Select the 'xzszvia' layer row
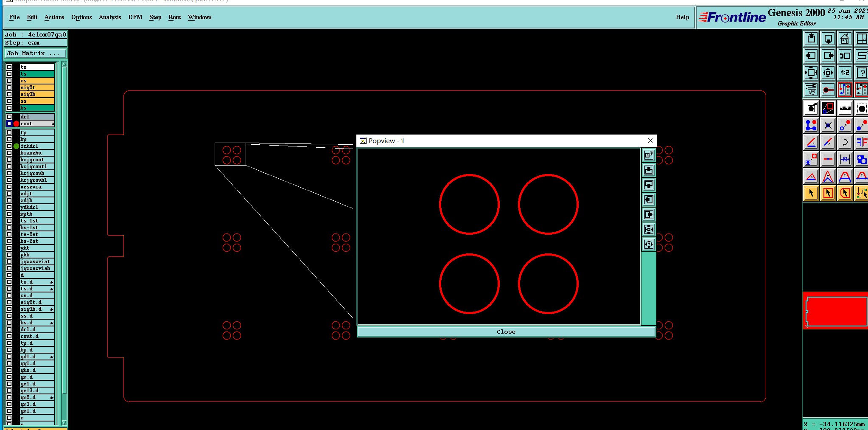Screen dimensions: 868x430 37,187
